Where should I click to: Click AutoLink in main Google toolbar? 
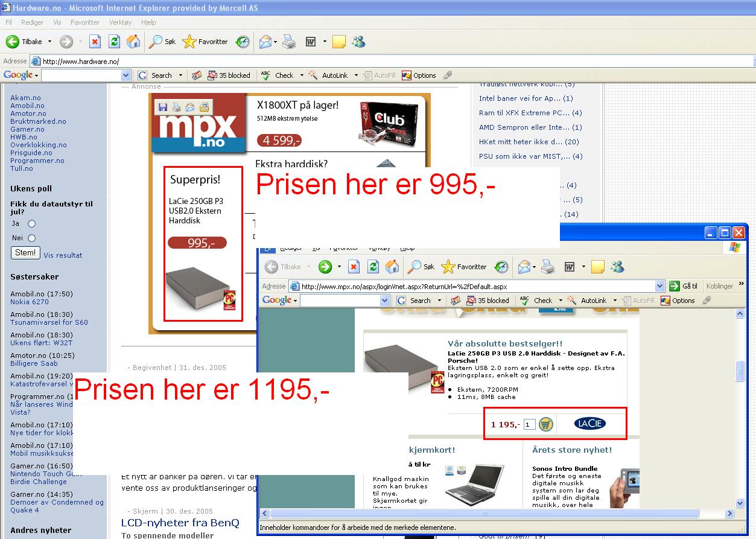[x=329, y=75]
